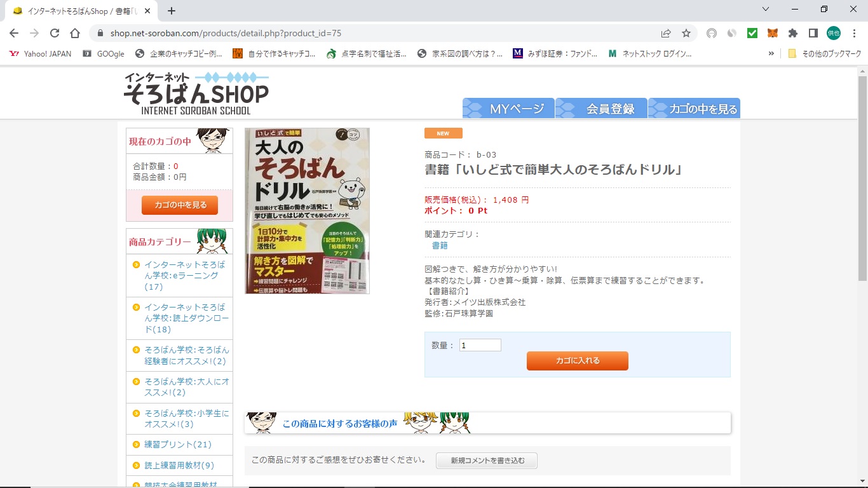Click the book cover product image
868x488 pixels.
[x=307, y=211]
